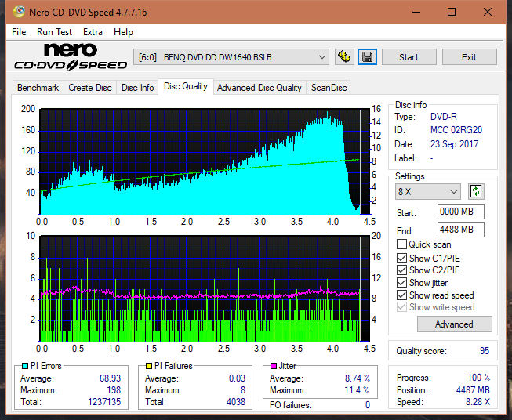Click Jitter maximum 11.4 % value

tap(358, 390)
